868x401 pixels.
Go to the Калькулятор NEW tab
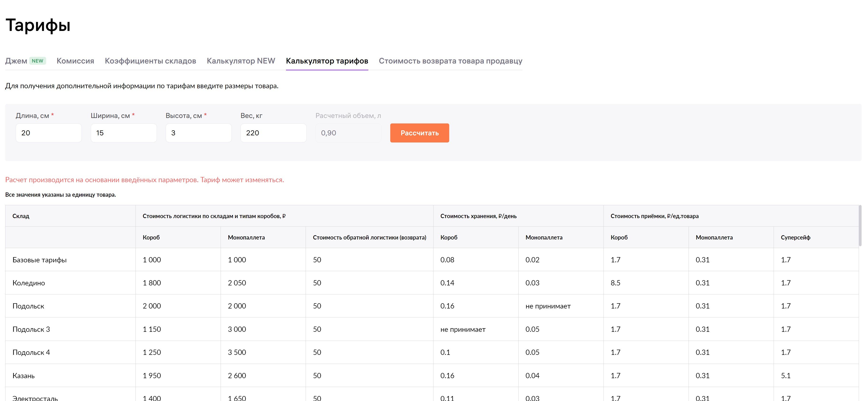point(241,61)
